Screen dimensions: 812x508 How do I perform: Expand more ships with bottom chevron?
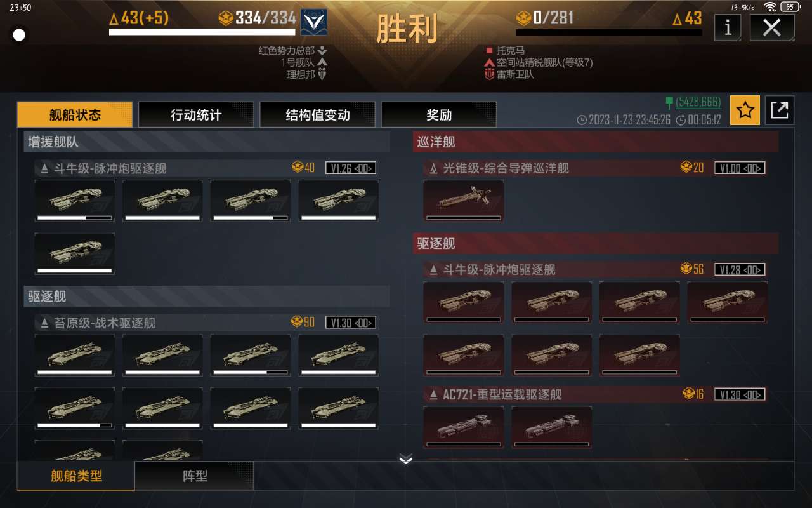pos(406,459)
